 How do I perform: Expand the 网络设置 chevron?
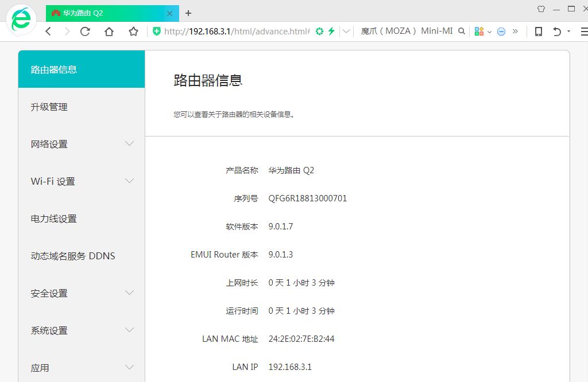click(129, 144)
